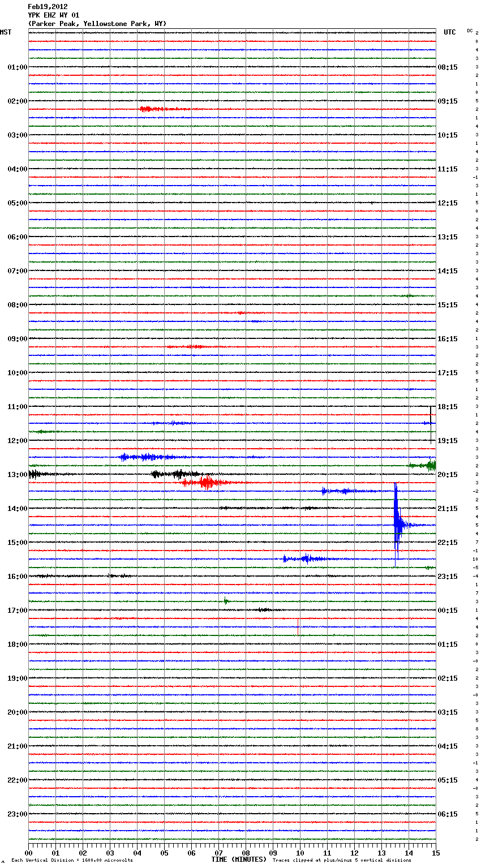Select the 15:00 MST time label

(18, 543)
